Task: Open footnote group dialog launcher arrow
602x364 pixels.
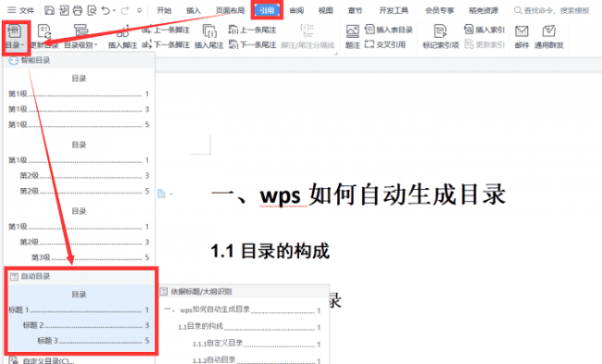Action: tap(335, 54)
